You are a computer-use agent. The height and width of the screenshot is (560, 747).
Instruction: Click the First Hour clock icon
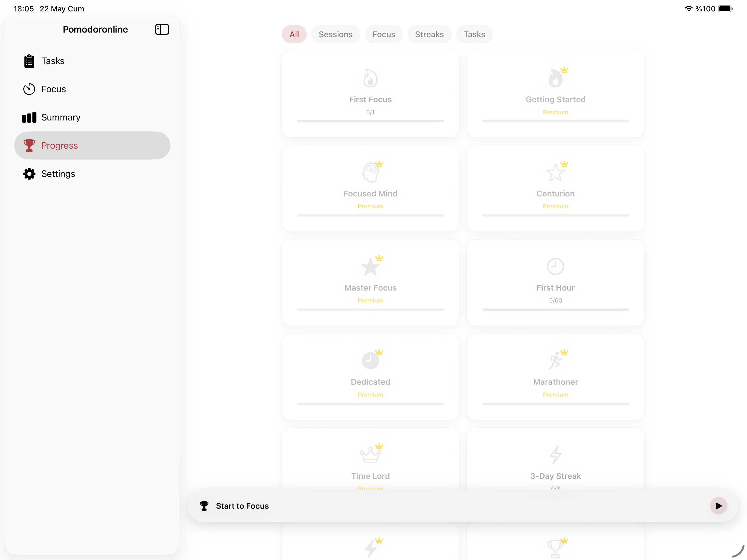555,266
